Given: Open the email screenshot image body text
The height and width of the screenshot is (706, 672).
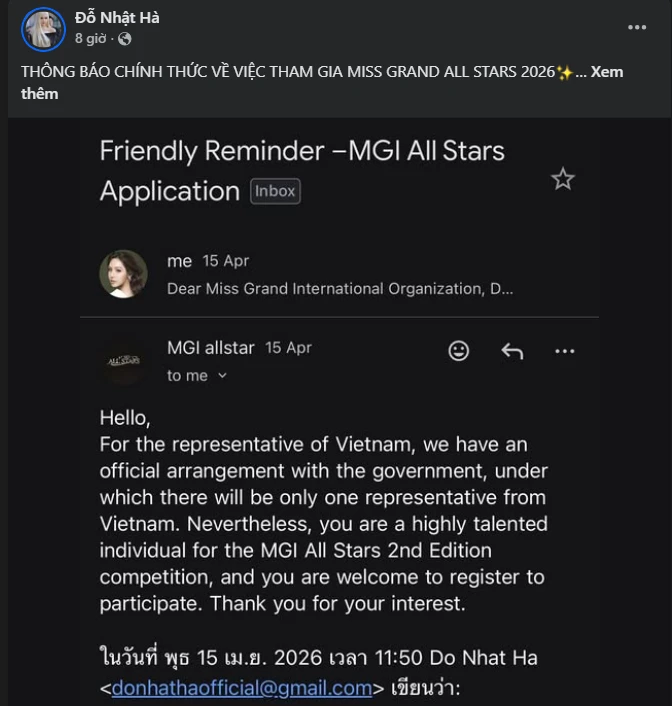Looking at the screenshot, I should tap(323, 508).
